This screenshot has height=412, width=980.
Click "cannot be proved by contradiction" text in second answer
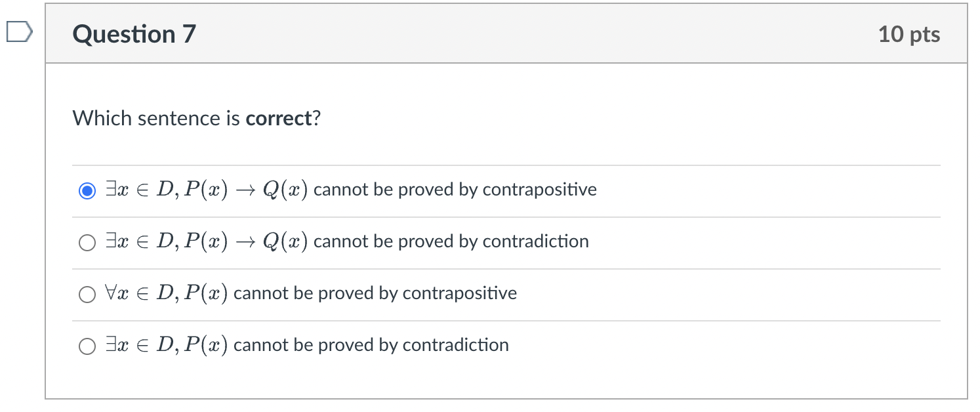(451, 241)
